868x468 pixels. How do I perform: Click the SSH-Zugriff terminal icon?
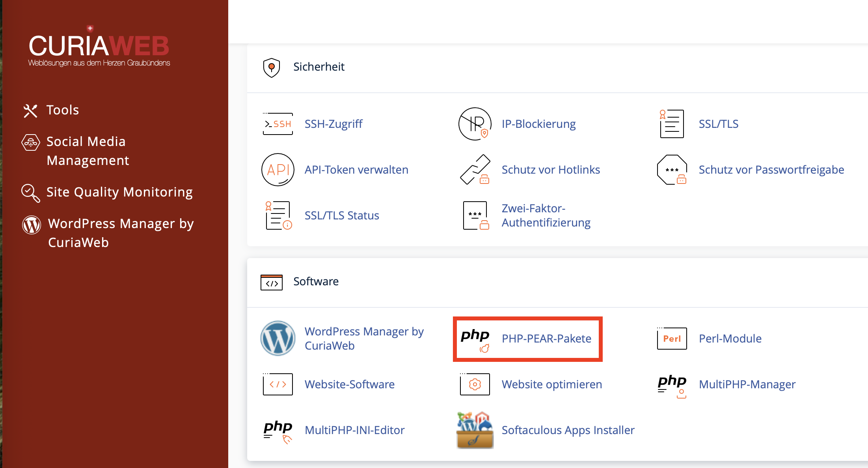(x=278, y=124)
